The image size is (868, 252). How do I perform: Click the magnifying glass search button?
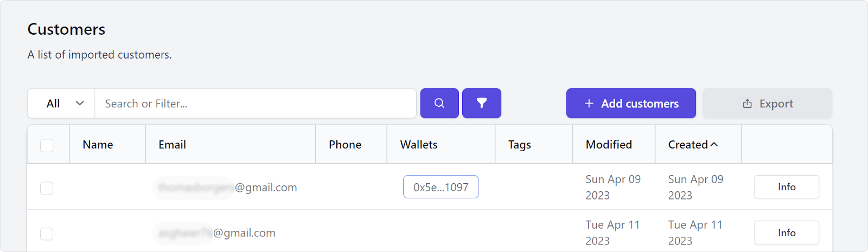pyautogui.click(x=439, y=103)
